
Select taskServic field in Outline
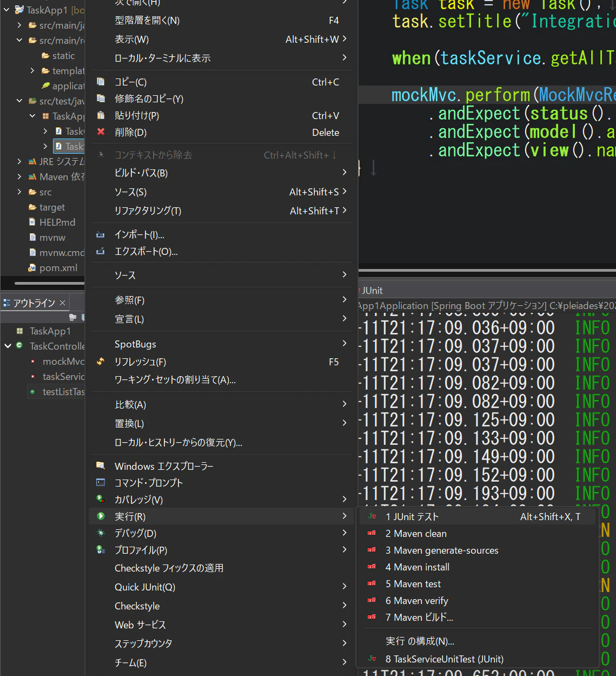(x=63, y=377)
